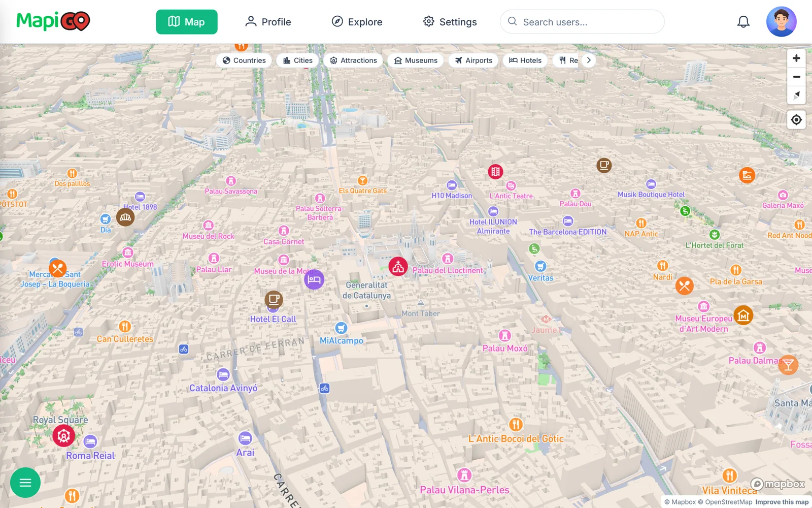Select orange museum marker by Museu Europeu
This screenshot has width=812, height=508.
[x=743, y=315]
